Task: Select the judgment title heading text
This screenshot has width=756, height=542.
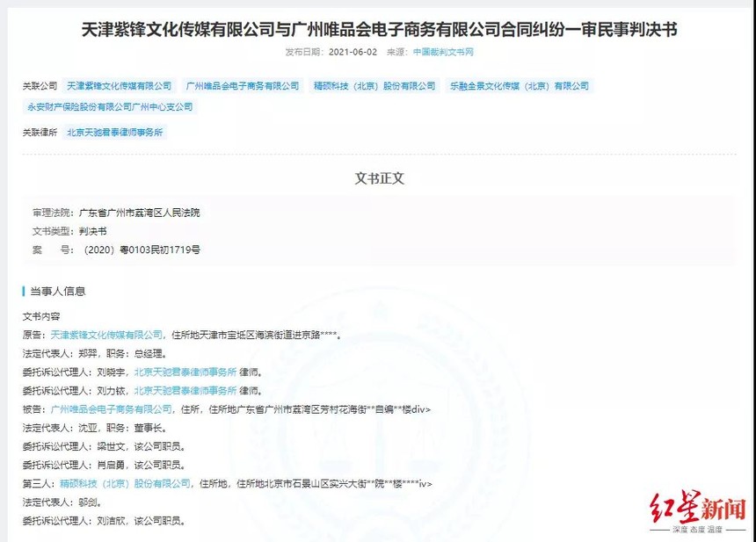Action: [379, 30]
